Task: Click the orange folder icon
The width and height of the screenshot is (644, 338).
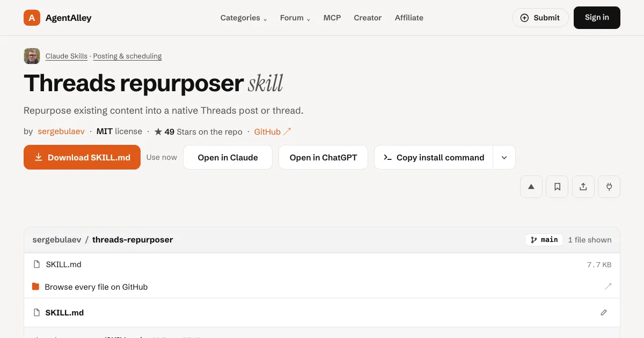Action: click(x=36, y=286)
